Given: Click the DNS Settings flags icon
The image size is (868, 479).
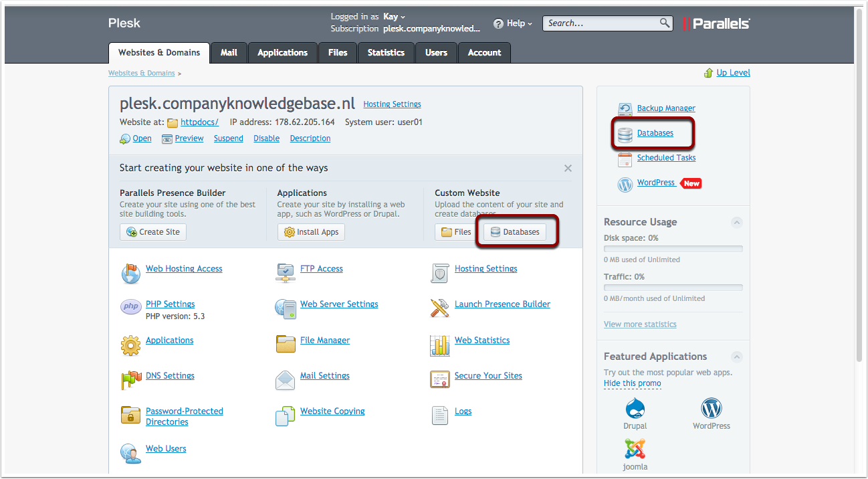Looking at the screenshot, I should coord(130,380).
